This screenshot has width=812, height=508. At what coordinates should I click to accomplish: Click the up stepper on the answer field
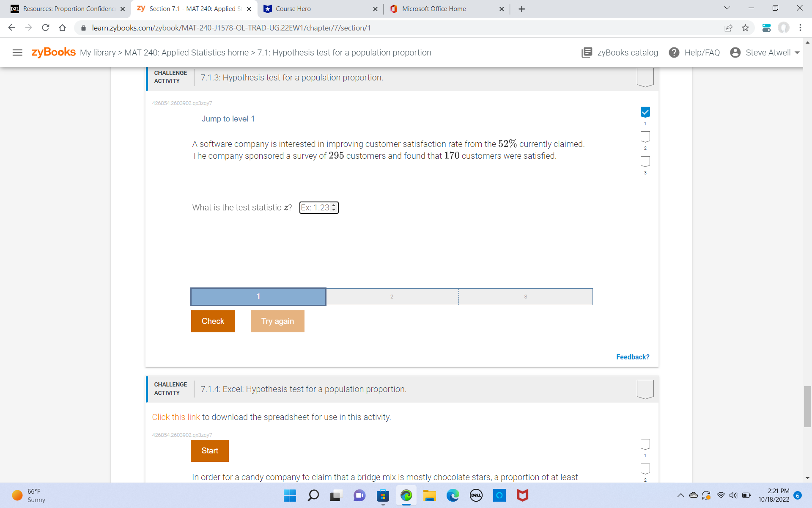tap(335, 205)
